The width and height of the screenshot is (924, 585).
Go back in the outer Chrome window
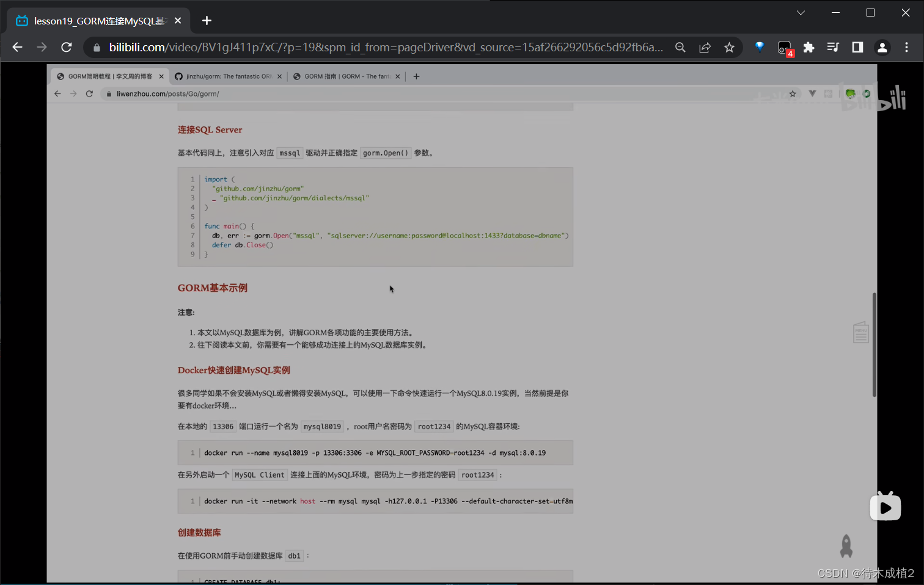point(17,47)
